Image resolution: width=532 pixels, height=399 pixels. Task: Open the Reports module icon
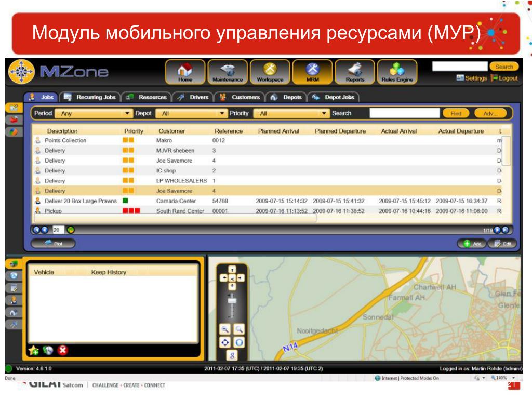(x=355, y=72)
